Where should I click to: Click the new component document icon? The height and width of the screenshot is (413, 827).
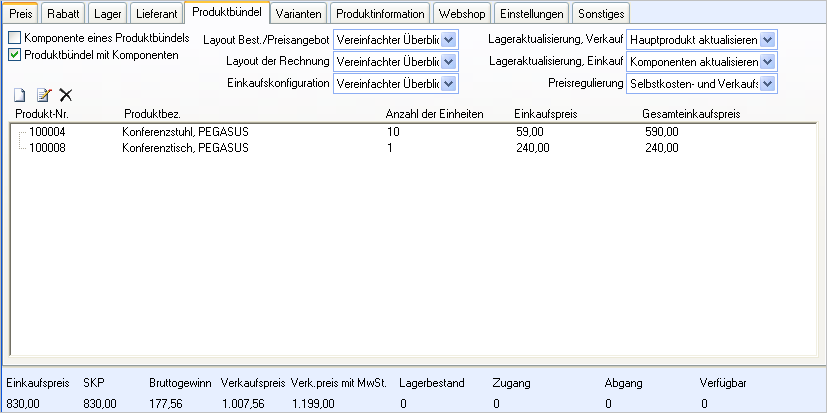19,95
